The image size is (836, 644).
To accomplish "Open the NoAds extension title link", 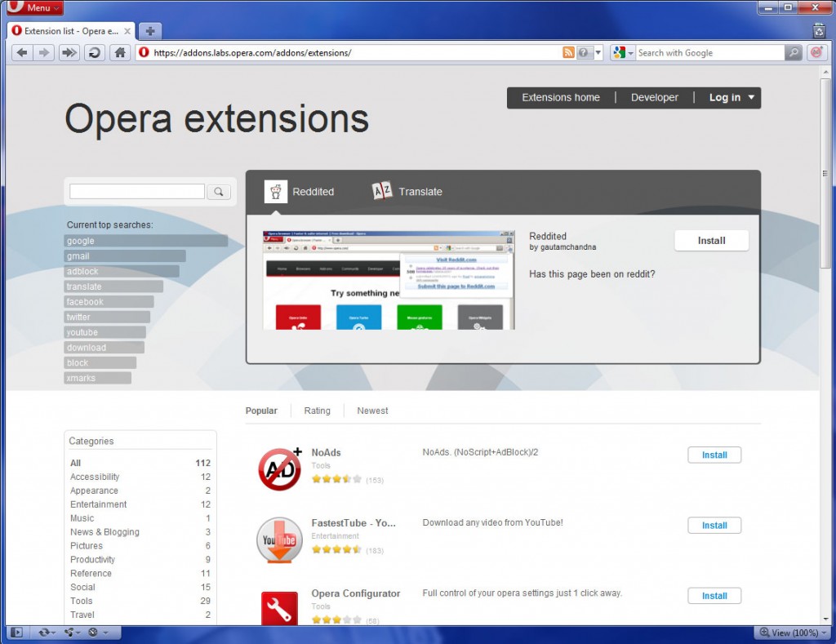I will coord(326,453).
